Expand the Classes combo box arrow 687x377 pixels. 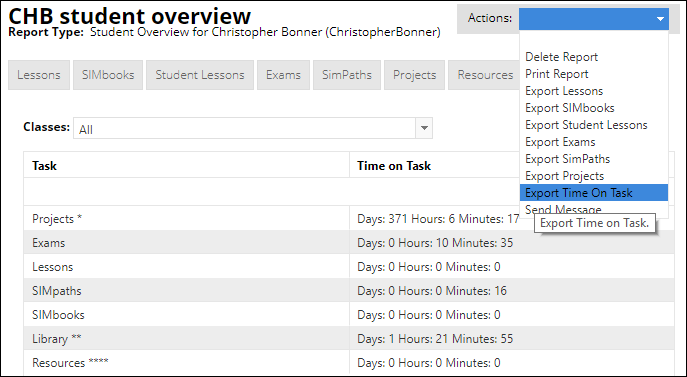[x=424, y=128]
